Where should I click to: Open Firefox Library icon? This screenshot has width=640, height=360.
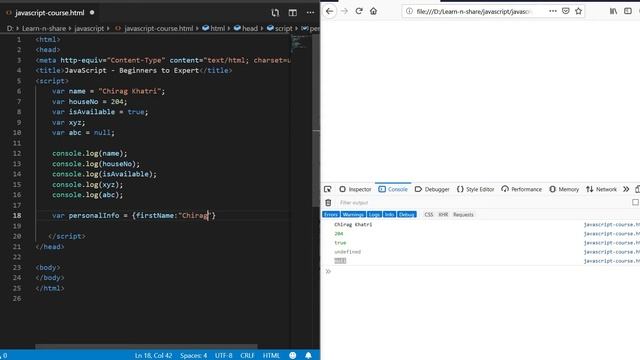[613, 11]
